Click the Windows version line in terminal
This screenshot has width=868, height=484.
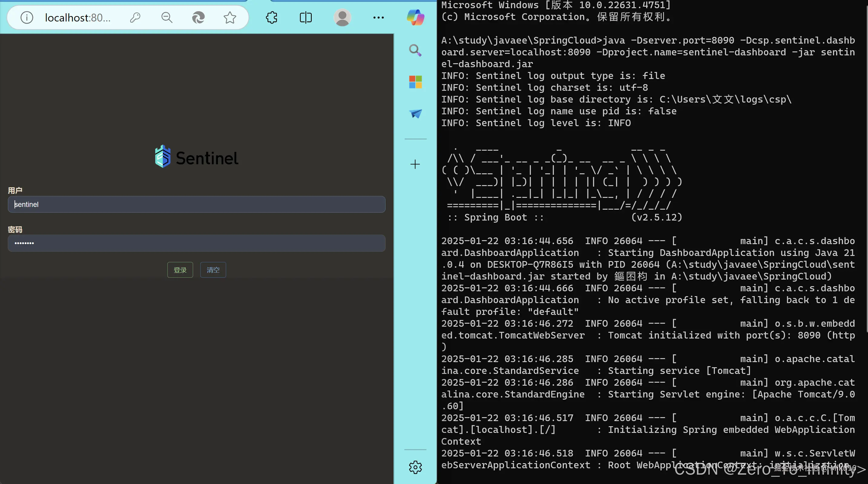(x=556, y=5)
